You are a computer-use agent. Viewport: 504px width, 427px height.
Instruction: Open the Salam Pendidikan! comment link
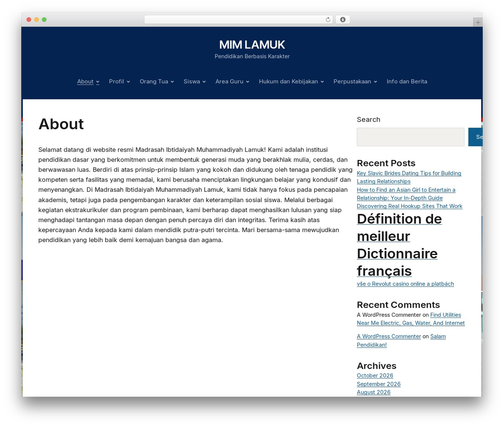[x=401, y=340]
